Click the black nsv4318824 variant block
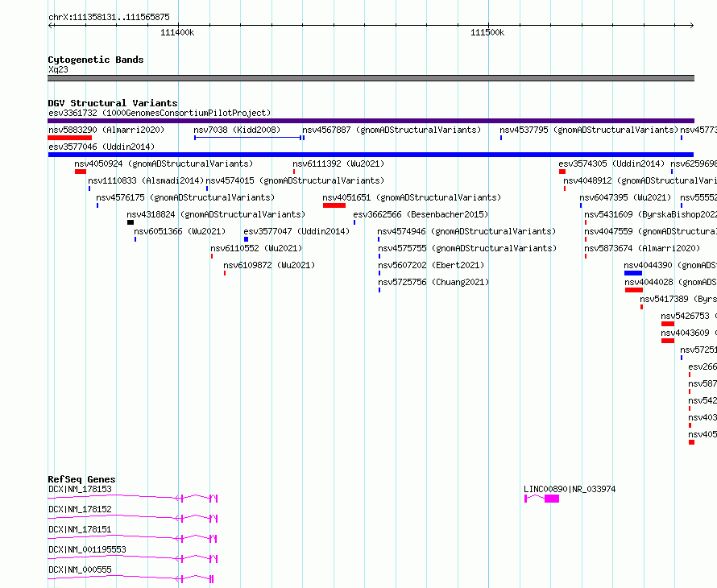 (131, 222)
